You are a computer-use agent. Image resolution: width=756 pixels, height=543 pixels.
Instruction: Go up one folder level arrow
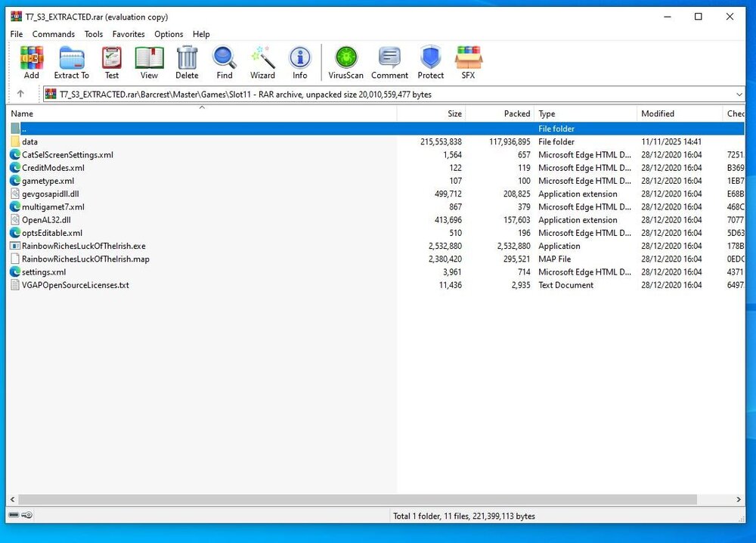20,94
